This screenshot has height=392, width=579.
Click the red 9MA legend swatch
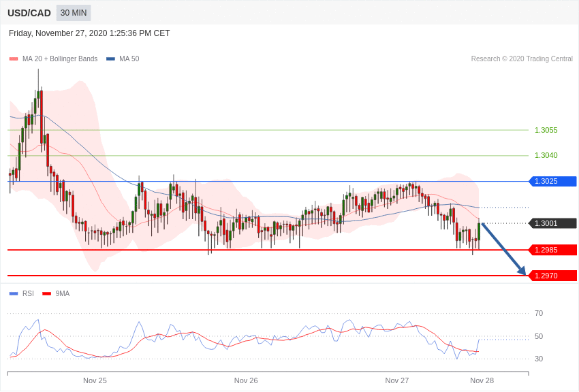(x=47, y=293)
